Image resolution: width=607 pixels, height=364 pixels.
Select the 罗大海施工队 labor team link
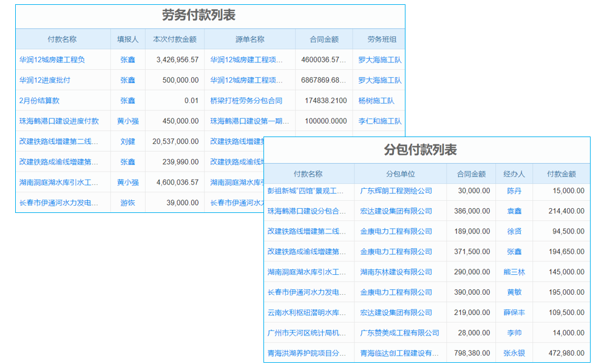pos(380,59)
